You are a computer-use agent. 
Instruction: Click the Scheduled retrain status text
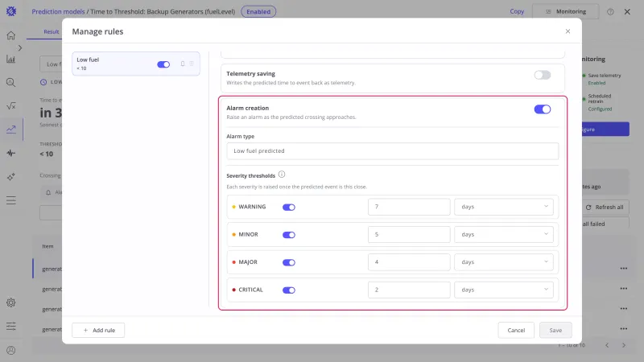point(600,98)
